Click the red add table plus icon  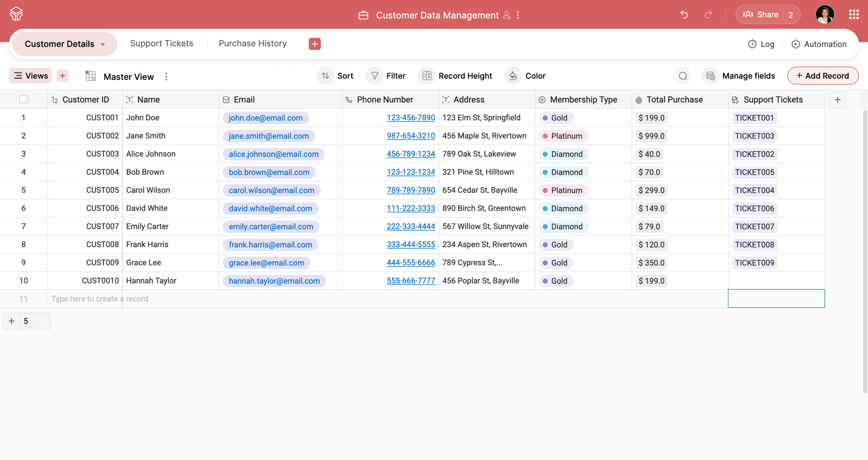[x=314, y=44]
